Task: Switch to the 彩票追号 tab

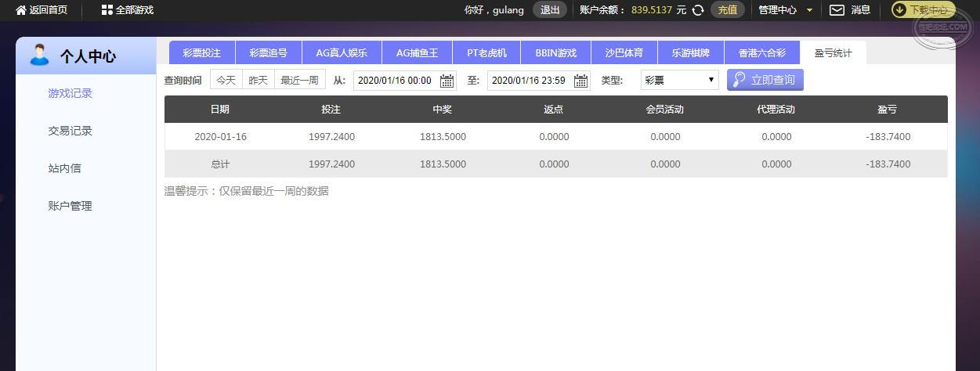Action: (x=269, y=52)
